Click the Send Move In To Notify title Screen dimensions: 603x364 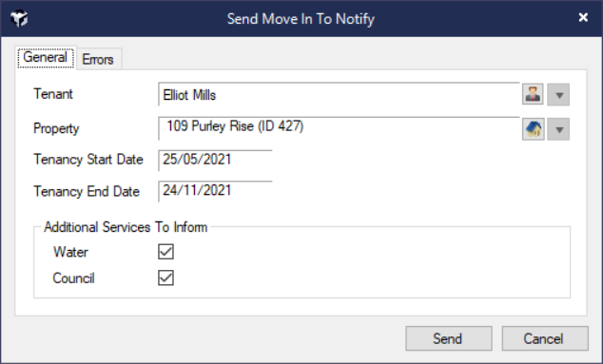point(301,18)
